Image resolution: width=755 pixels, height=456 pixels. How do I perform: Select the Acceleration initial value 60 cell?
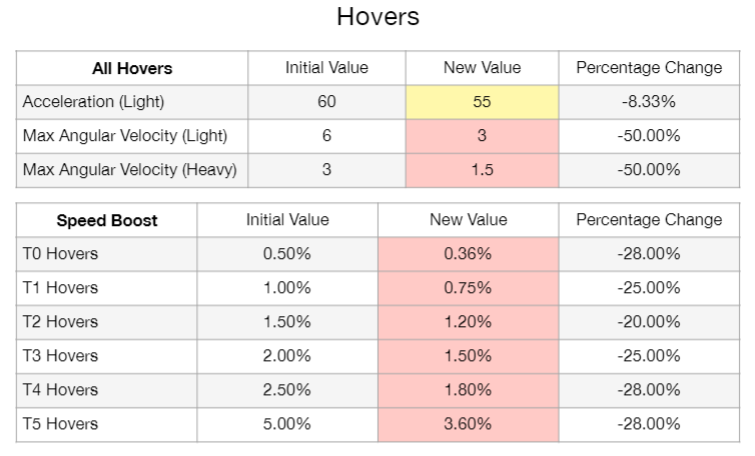click(x=327, y=102)
